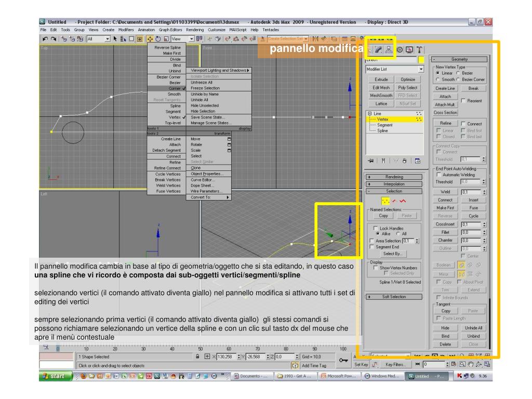Collapse the Selection rollout
Screen dimensions: 532x399
click(x=394, y=191)
